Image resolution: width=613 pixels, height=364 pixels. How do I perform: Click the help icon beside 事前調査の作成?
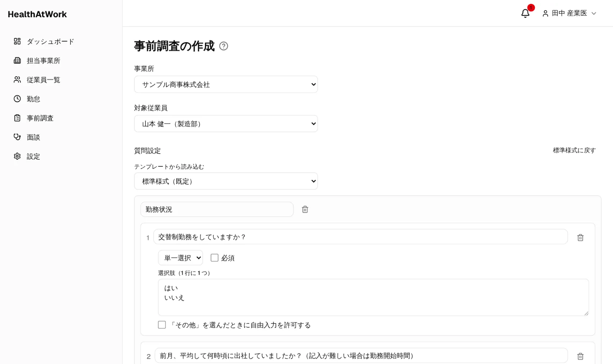tap(223, 46)
